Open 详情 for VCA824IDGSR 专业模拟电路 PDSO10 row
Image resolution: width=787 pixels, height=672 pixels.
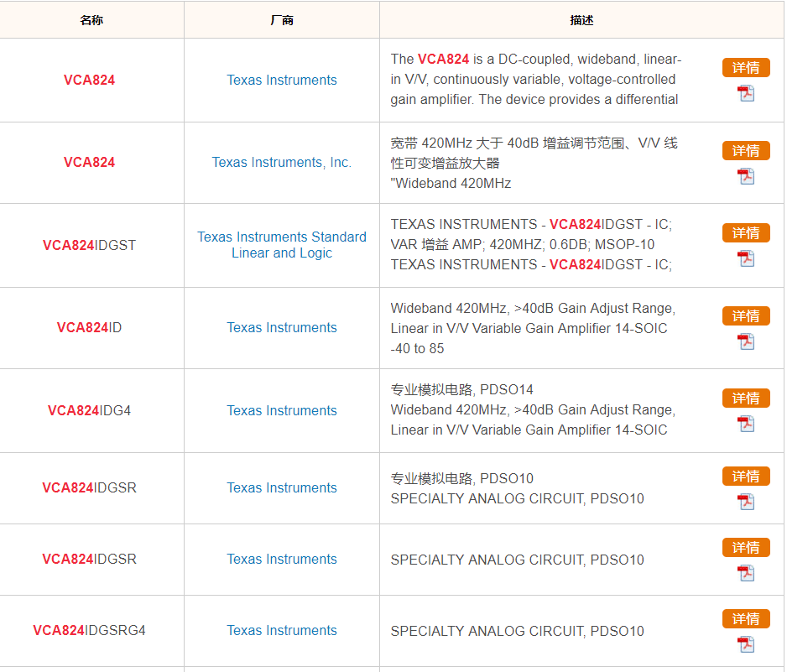point(746,476)
